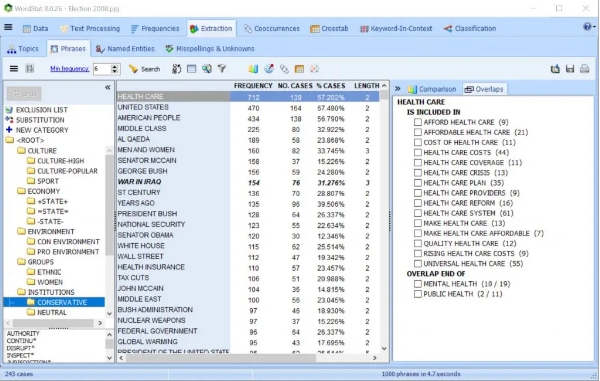Screen dimensions: 600x381
Task: Click the category tree scroll up arrow
Action: pyautogui.click(x=109, y=151)
